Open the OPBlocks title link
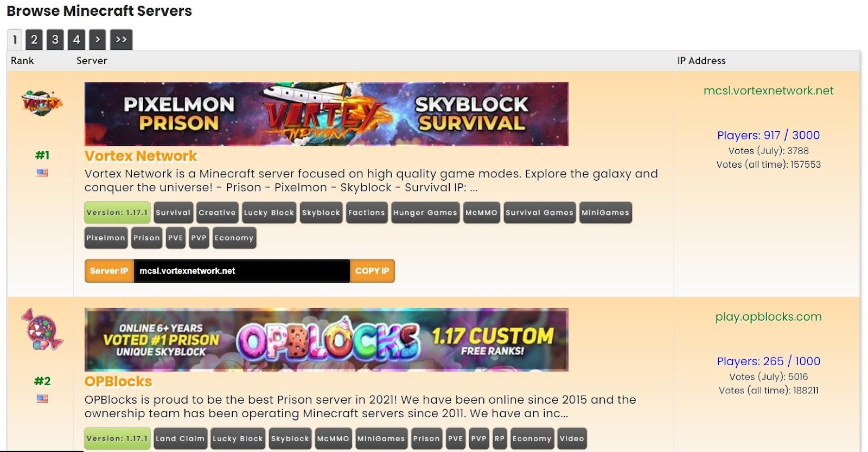 pyautogui.click(x=118, y=381)
